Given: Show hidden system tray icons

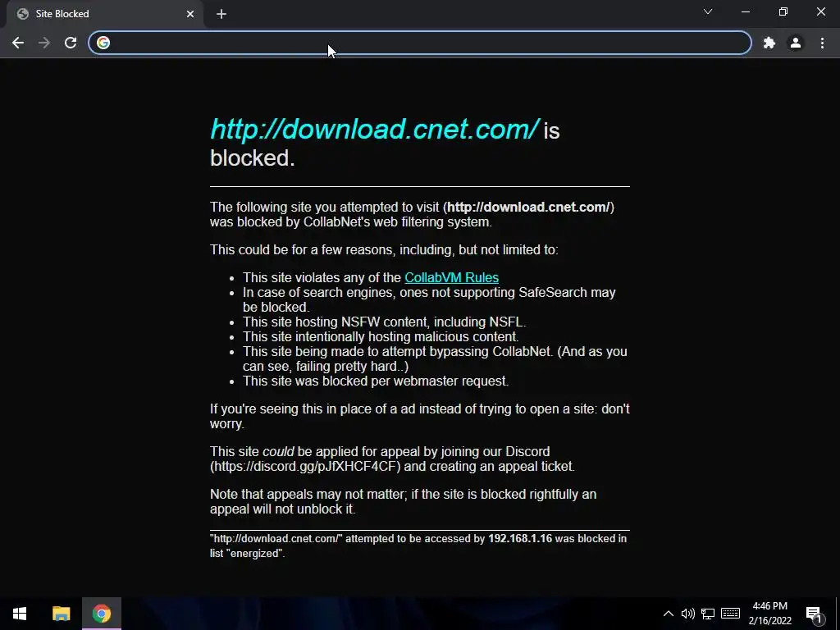Looking at the screenshot, I should tap(668, 614).
